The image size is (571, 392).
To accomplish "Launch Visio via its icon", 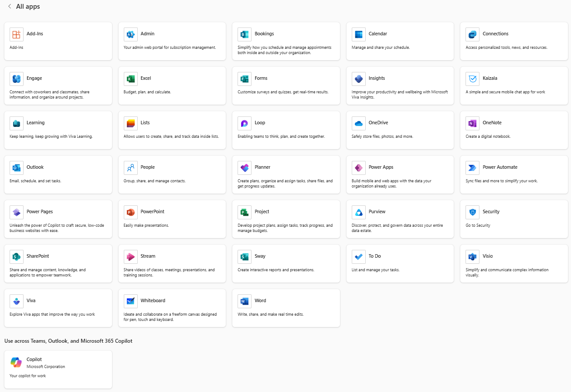I will pos(472,257).
